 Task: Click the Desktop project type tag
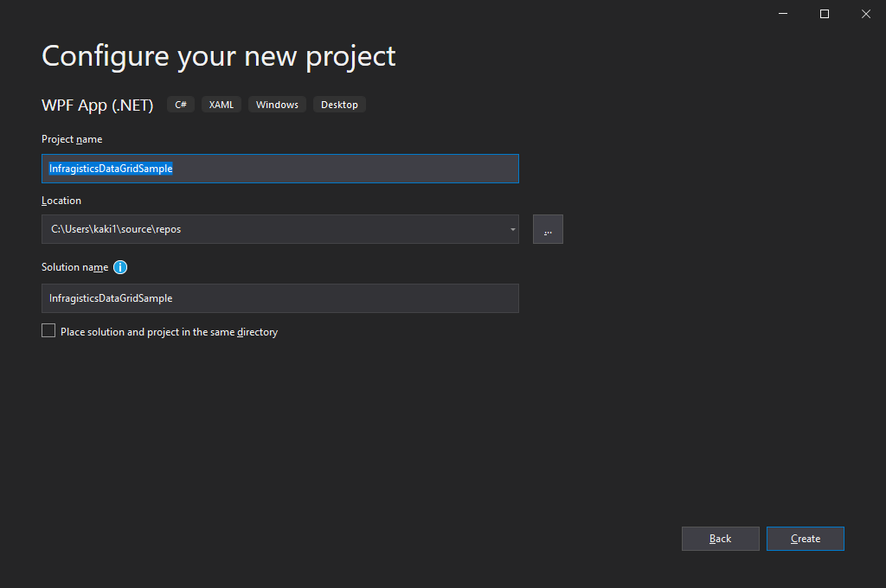click(x=339, y=105)
